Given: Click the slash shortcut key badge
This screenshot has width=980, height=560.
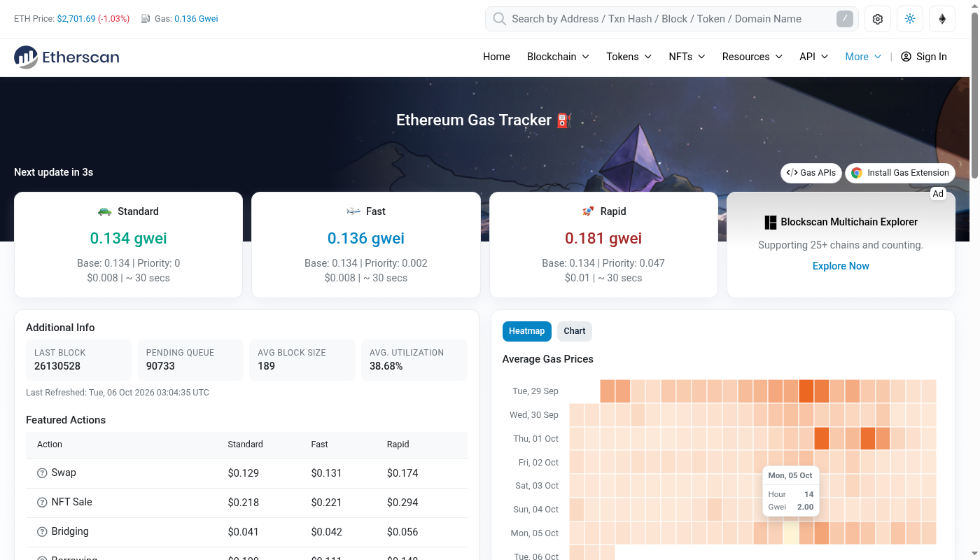Looking at the screenshot, I should tap(845, 19).
